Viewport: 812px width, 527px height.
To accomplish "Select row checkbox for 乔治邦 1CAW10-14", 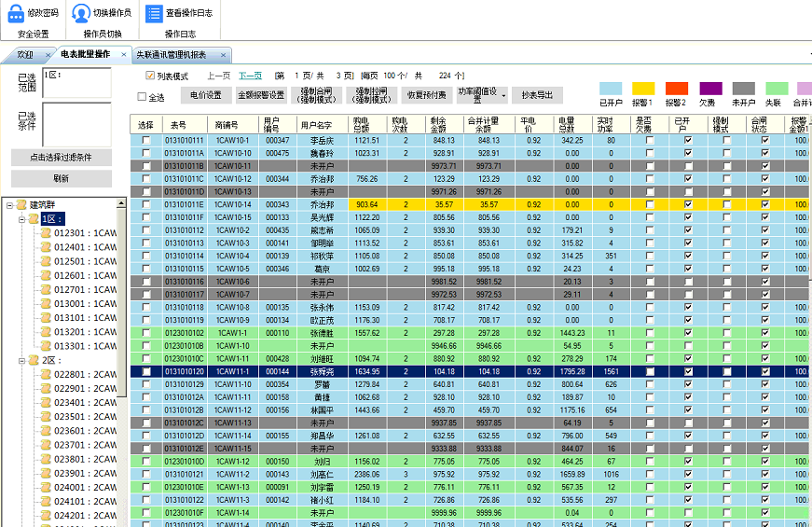I will pyautogui.click(x=146, y=204).
